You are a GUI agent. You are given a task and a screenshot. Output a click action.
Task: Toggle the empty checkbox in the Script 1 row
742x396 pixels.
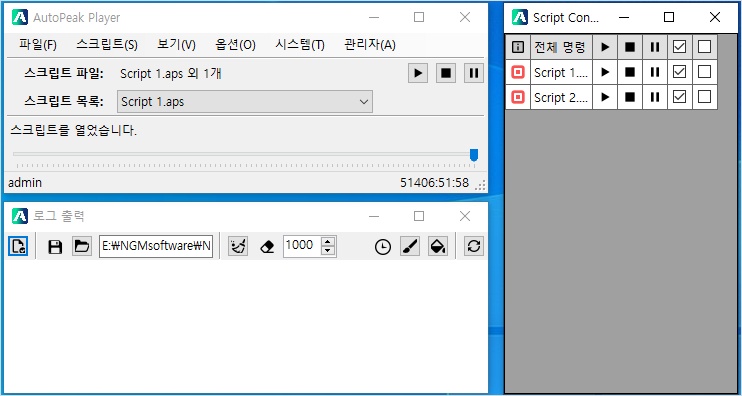[x=705, y=72]
